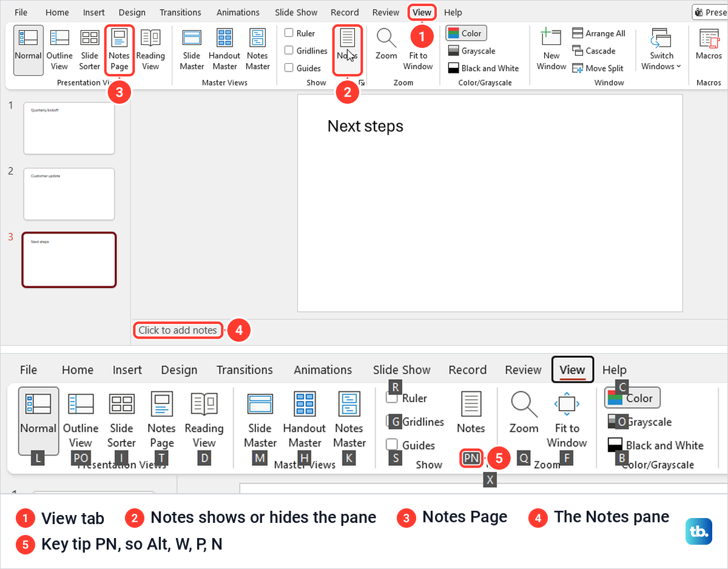The width and height of the screenshot is (728, 569).
Task: Choose Move Split in the Window group
Action: [598, 69]
